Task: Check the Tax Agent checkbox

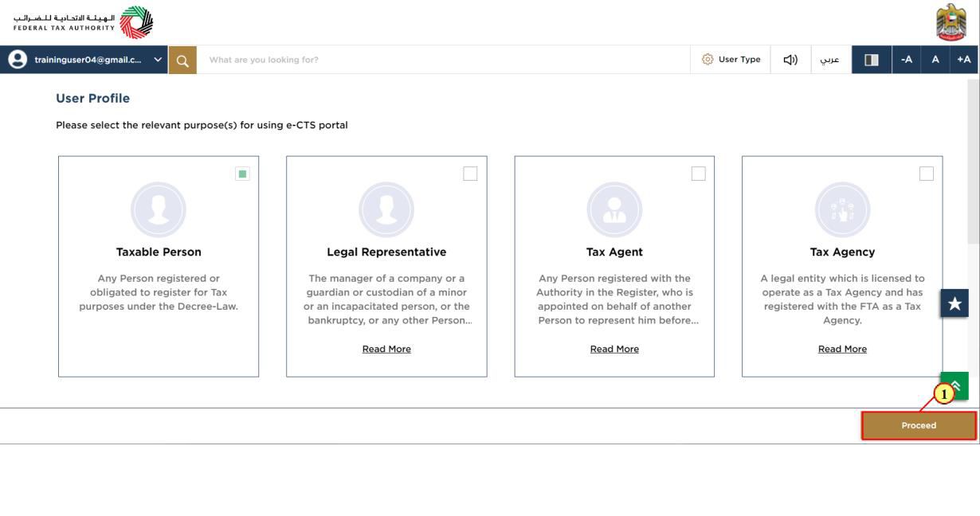Action: pos(698,174)
